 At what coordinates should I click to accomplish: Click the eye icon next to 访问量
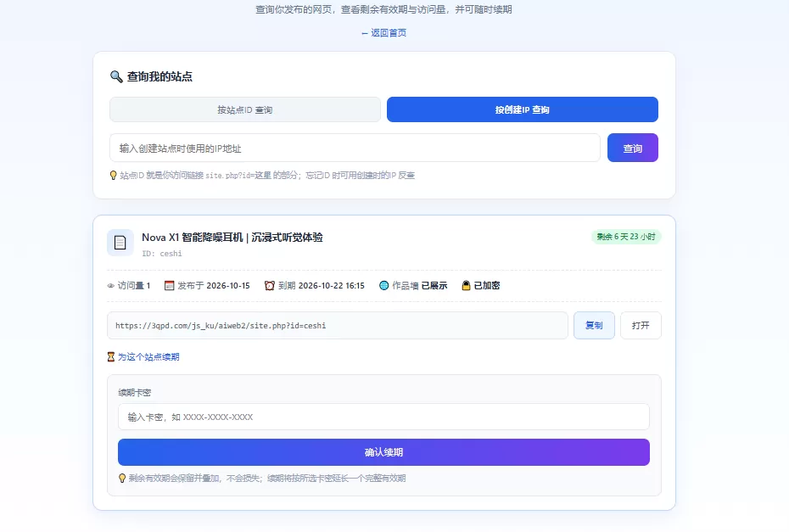tap(110, 286)
